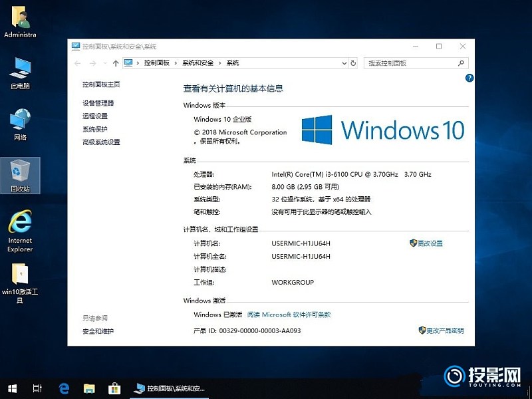Click the search magnifier icon
Screen dimensions: 532x399
pos(461,63)
